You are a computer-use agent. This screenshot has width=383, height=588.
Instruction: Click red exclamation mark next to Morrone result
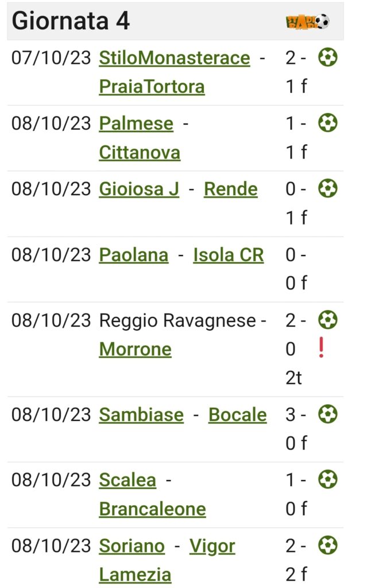[321, 347]
